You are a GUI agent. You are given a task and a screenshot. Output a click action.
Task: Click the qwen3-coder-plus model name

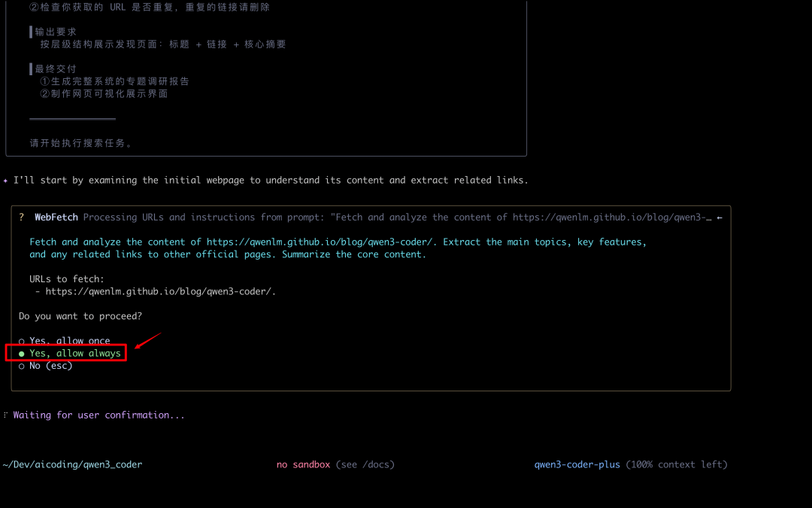(577, 464)
